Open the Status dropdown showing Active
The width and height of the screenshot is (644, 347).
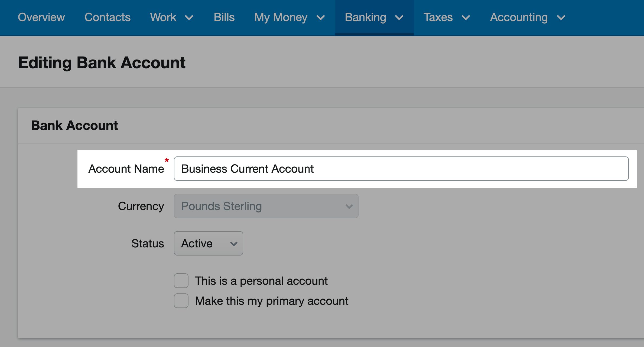[x=208, y=243]
